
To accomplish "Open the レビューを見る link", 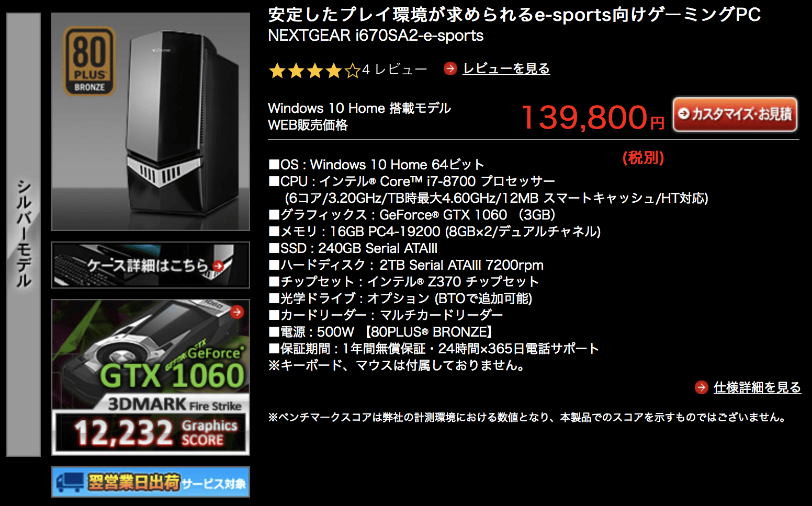I will click(x=506, y=68).
